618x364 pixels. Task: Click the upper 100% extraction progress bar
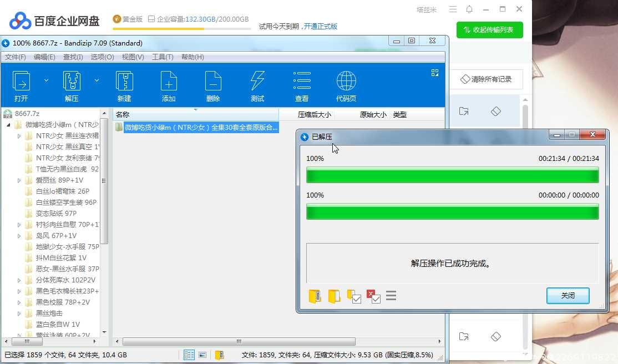(x=453, y=175)
